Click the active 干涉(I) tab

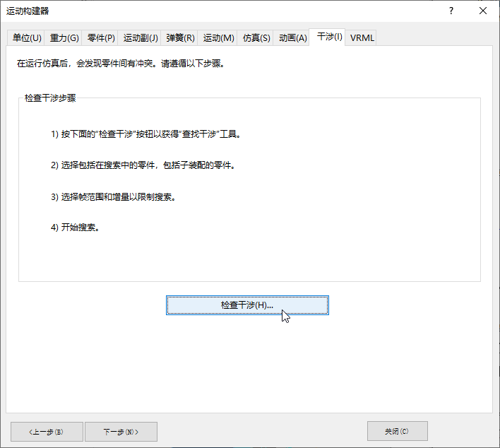click(327, 37)
